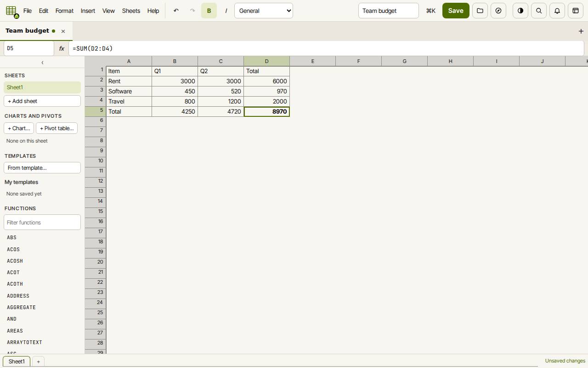
Task: Select column D header
Action: tap(266, 61)
